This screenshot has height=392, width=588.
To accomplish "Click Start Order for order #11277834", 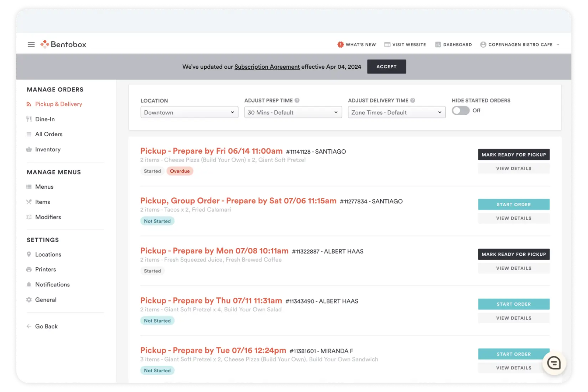I will (513, 204).
